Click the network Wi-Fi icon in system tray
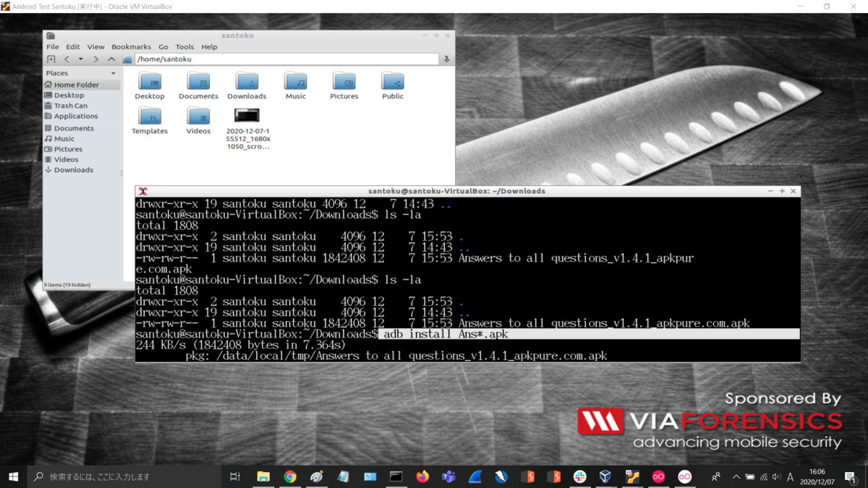The height and width of the screenshot is (488, 868). [763, 476]
